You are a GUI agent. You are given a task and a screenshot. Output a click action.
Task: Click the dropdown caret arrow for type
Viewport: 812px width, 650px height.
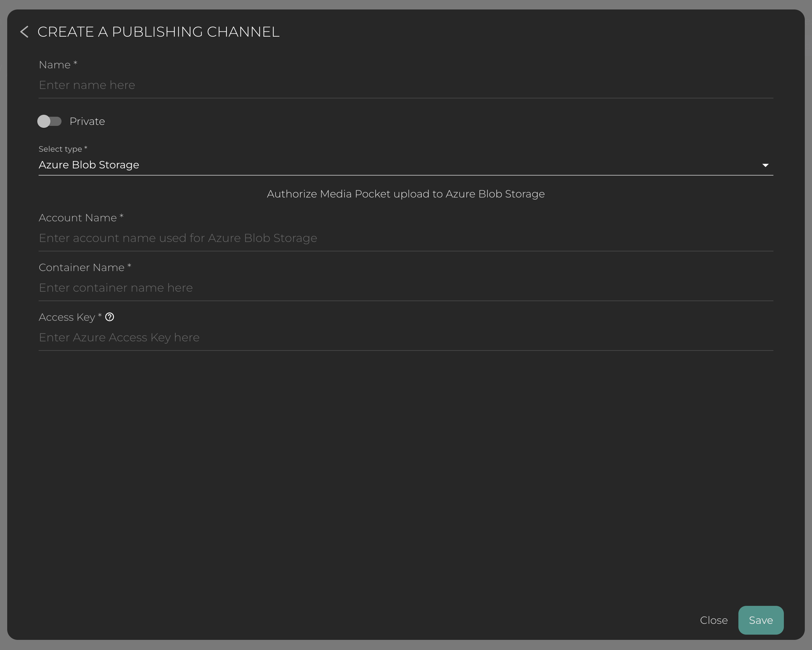765,165
